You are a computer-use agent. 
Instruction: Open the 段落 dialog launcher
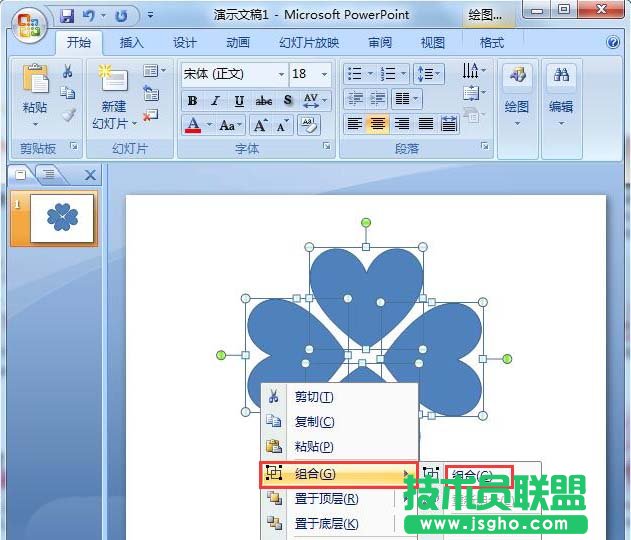coord(485,146)
